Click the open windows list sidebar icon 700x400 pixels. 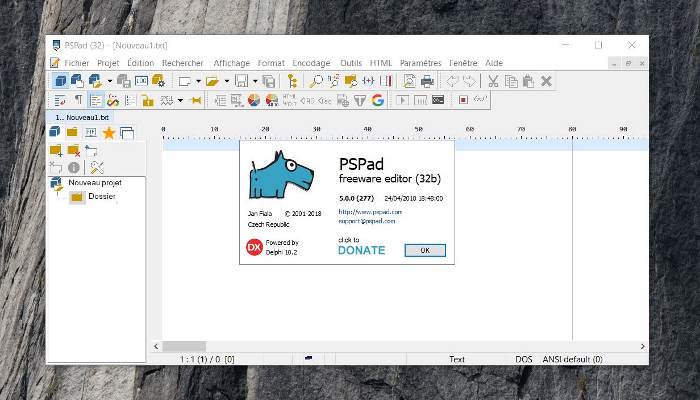(x=127, y=133)
